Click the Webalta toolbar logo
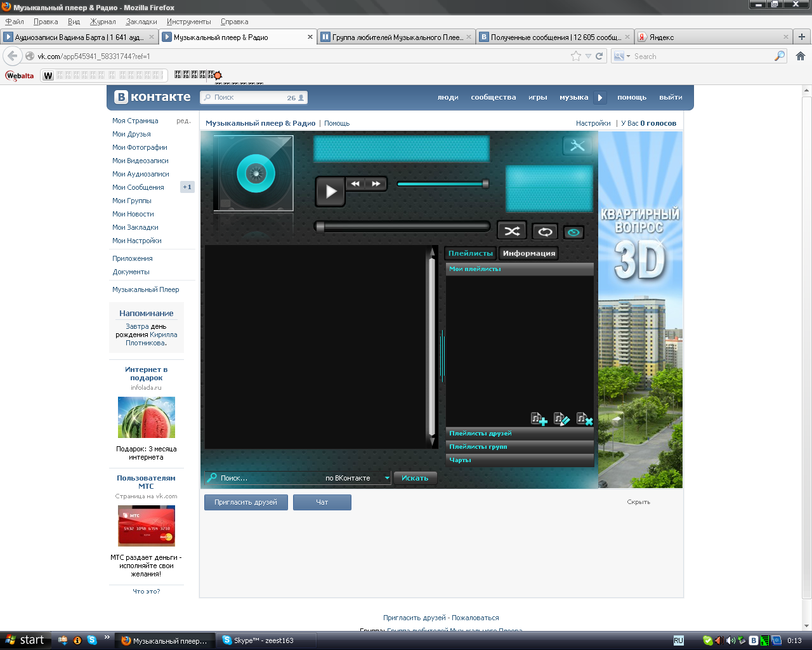 (x=20, y=76)
